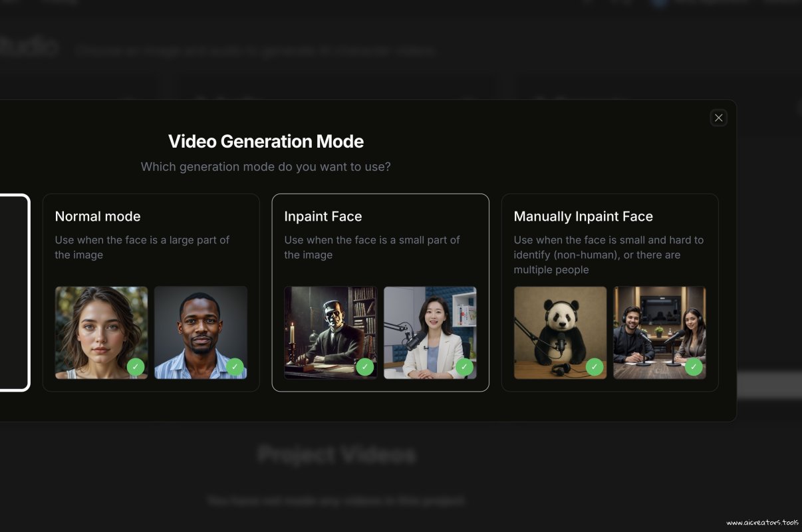Viewport: 802px width, 532px height.
Task: Click the green check on the Frankenstein example
Action: 366,366
